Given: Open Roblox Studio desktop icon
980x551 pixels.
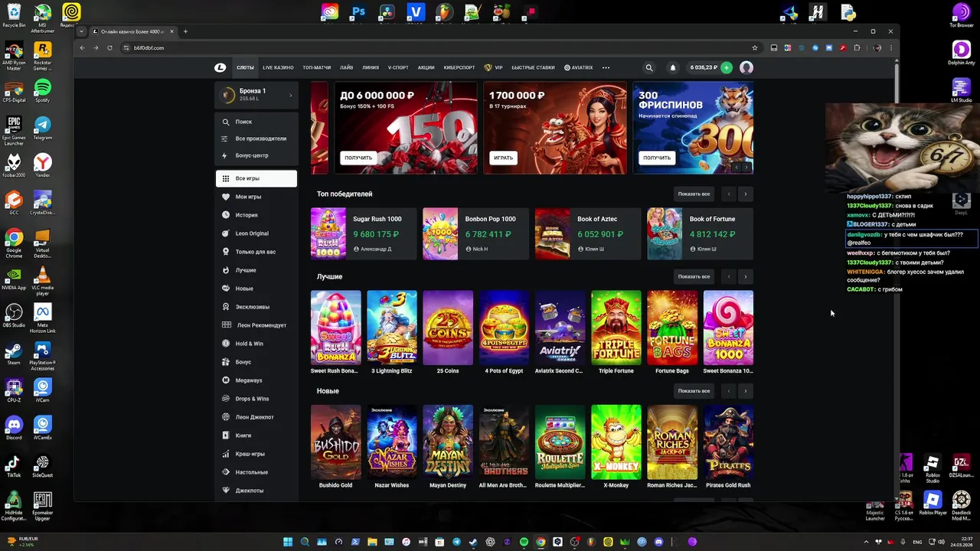Looking at the screenshot, I should [x=933, y=468].
